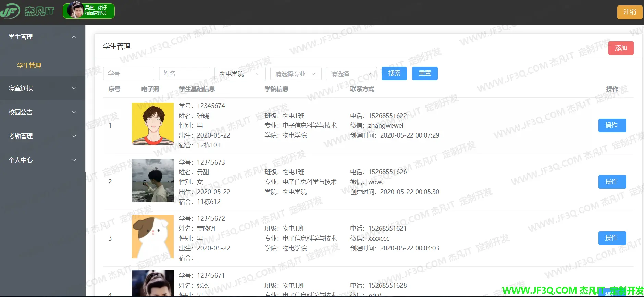Open the 请选择专业 major dropdown
This screenshot has height=297, width=644.
[x=296, y=74]
